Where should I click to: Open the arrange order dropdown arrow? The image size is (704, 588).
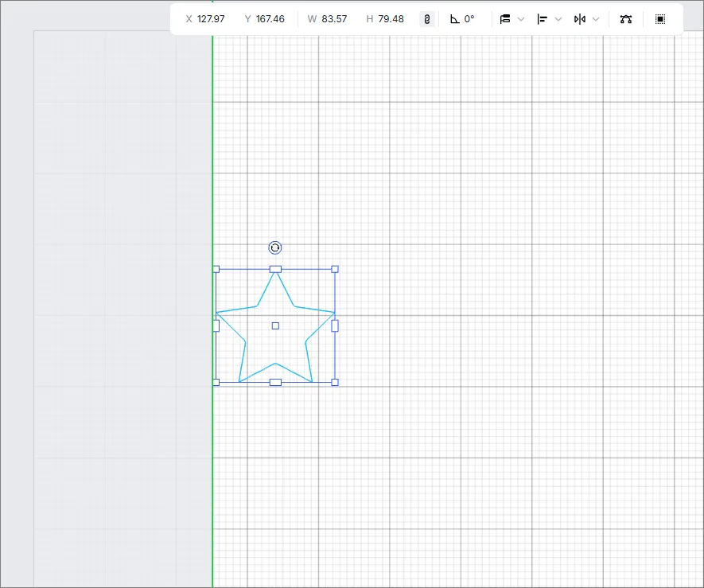click(x=521, y=19)
